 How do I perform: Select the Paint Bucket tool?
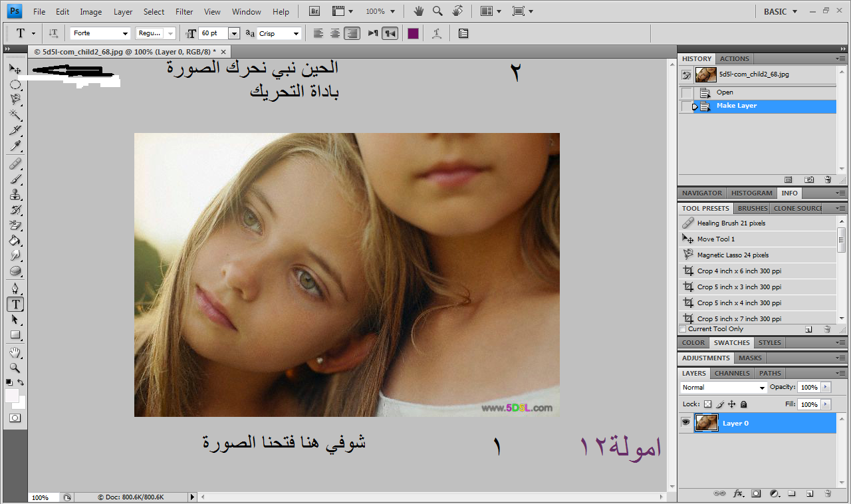15,241
